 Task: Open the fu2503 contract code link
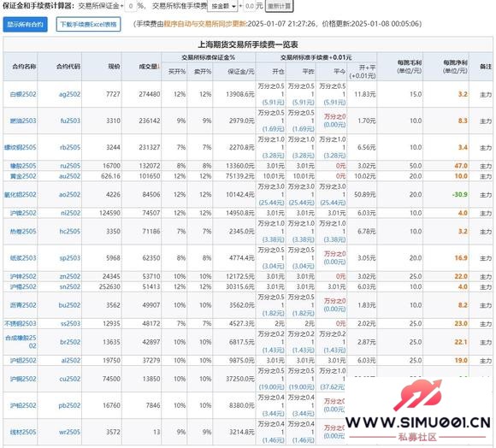point(70,121)
